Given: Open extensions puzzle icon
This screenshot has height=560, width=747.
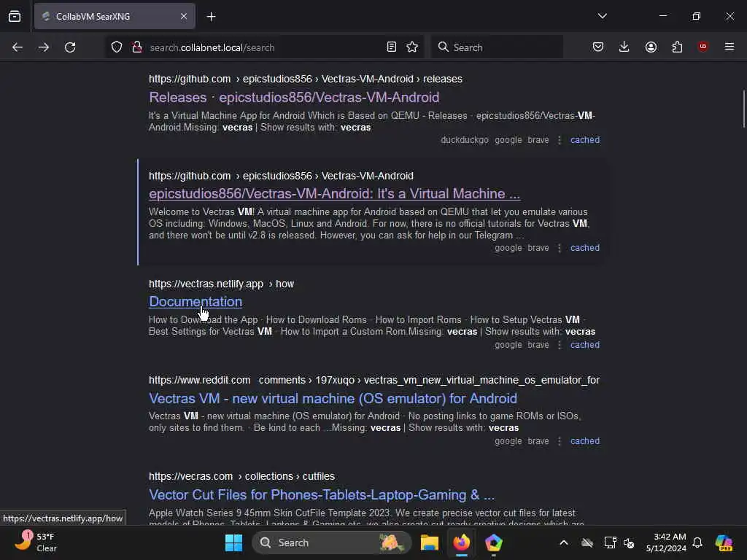Looking at the screenshot, I should coord(677,47).
